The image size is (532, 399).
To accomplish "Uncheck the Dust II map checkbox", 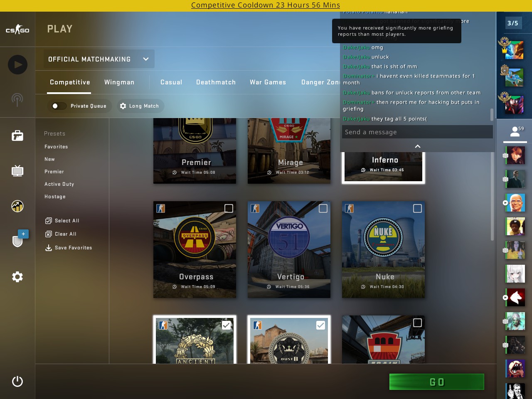I will (320, 325).
